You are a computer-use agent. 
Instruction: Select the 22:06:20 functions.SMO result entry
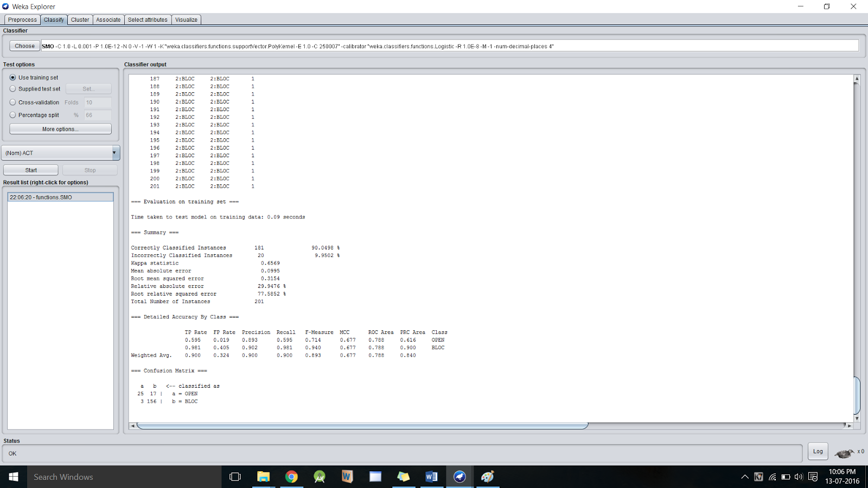pyautogui.click(x=60, y=197)
